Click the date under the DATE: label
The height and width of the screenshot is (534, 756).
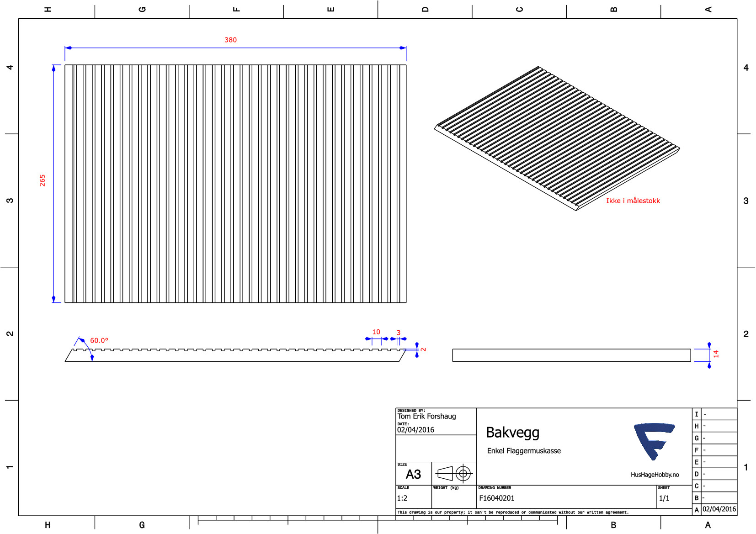(415, 430)
